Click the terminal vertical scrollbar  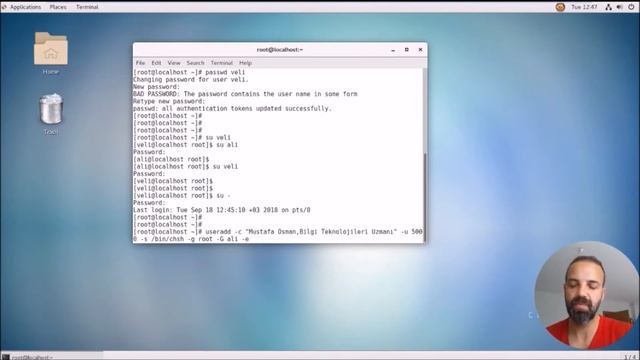point(425,155)
